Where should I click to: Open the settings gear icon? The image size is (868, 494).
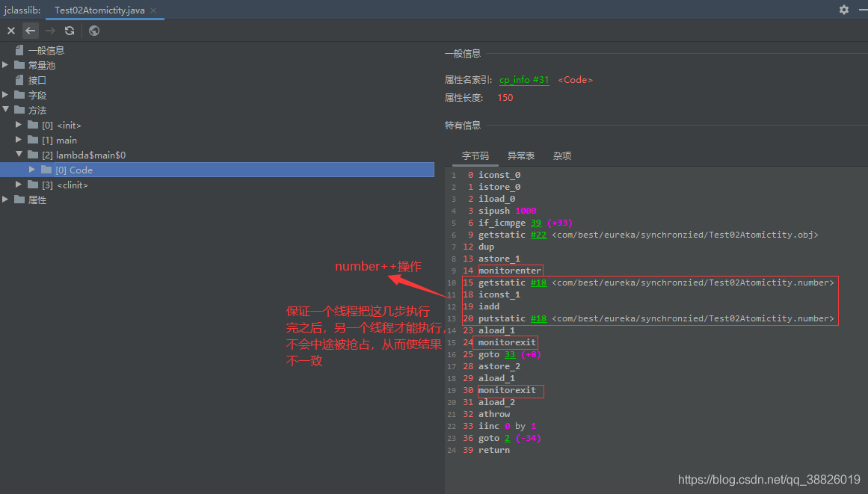[843, 10]
